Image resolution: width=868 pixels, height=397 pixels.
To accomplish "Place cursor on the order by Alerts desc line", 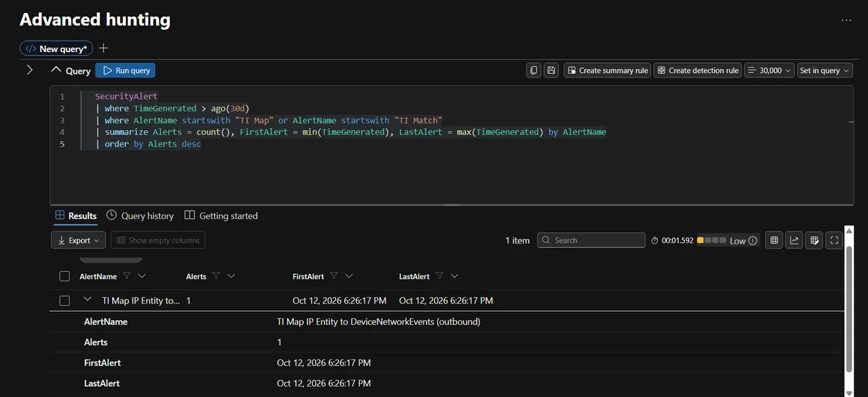I will 148,144.
